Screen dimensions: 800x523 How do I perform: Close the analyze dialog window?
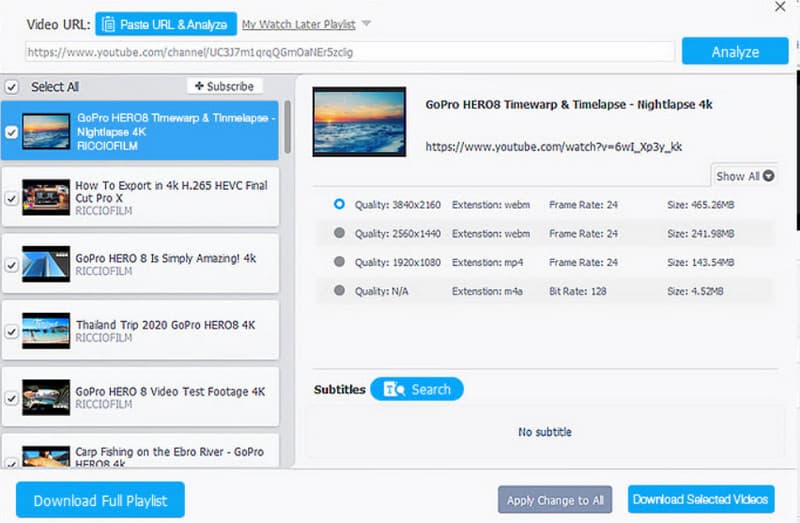pyautogui.click(x=780, y=7)
